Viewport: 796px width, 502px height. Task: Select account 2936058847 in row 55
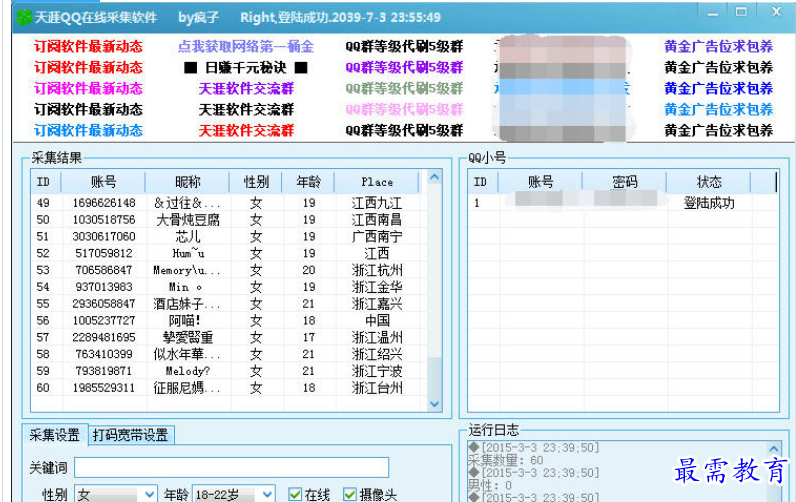coord(104,304)
